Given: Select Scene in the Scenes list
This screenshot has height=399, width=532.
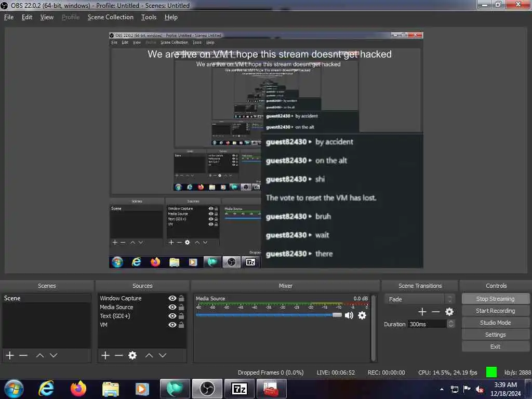Looking at the screenshot, I should (x=46, y=298).
